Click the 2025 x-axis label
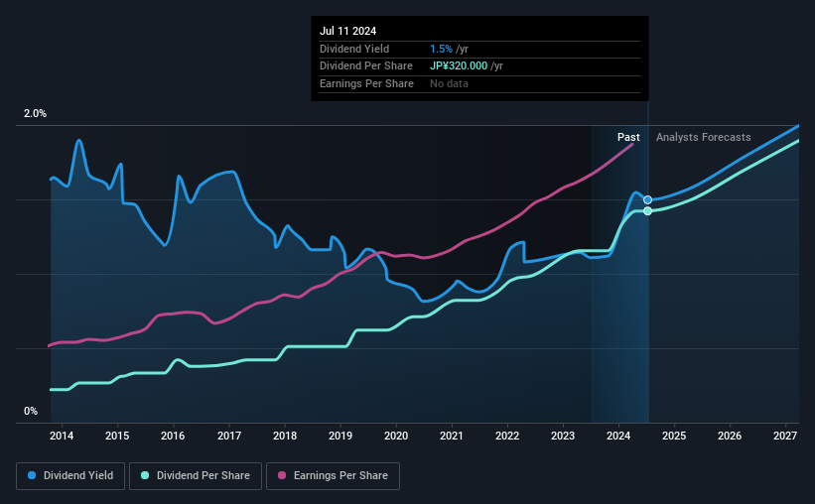This screenshot has width=815, height=504. click(x=674, y=436)
